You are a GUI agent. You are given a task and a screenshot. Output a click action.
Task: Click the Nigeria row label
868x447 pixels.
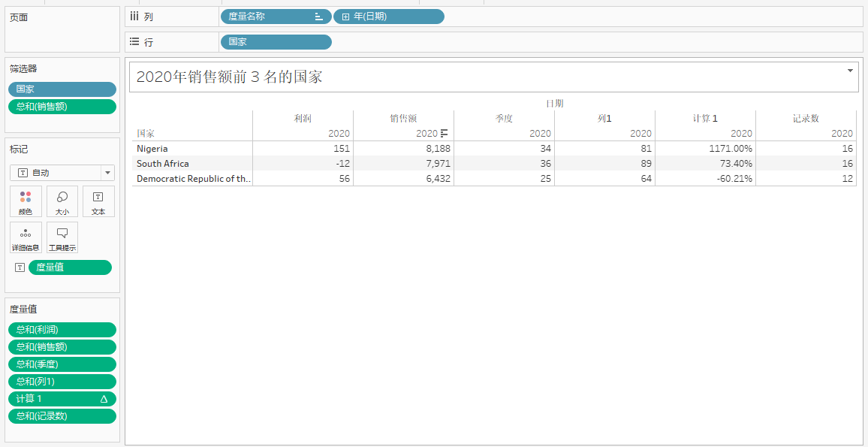(x=152, y=149)
